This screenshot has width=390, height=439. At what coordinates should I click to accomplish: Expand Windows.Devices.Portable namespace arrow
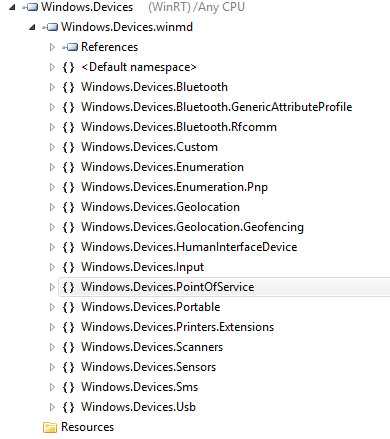[x=52, y=307]
